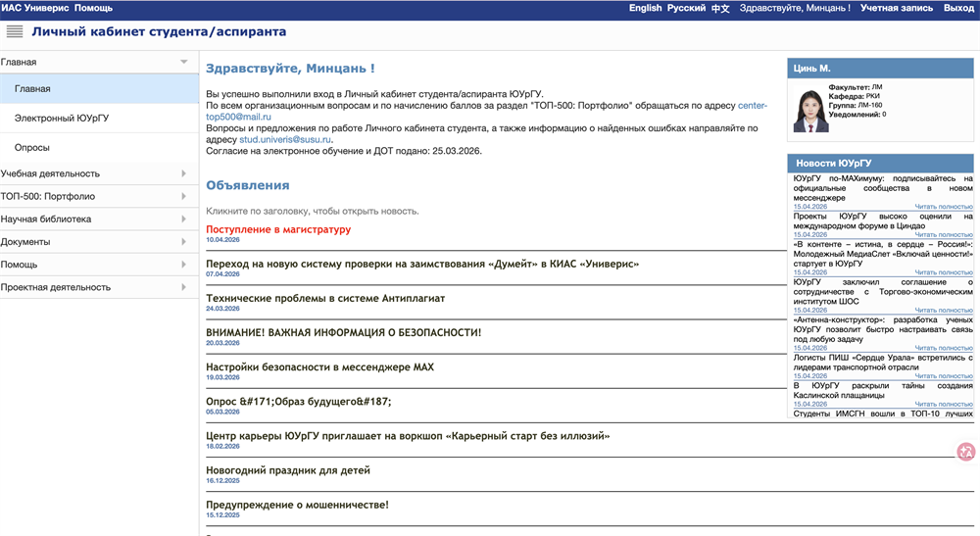Viewport: 980px width, 536px height.
Task: Click Цинь М. profile panel header
Action: click(x=881, y=68)
